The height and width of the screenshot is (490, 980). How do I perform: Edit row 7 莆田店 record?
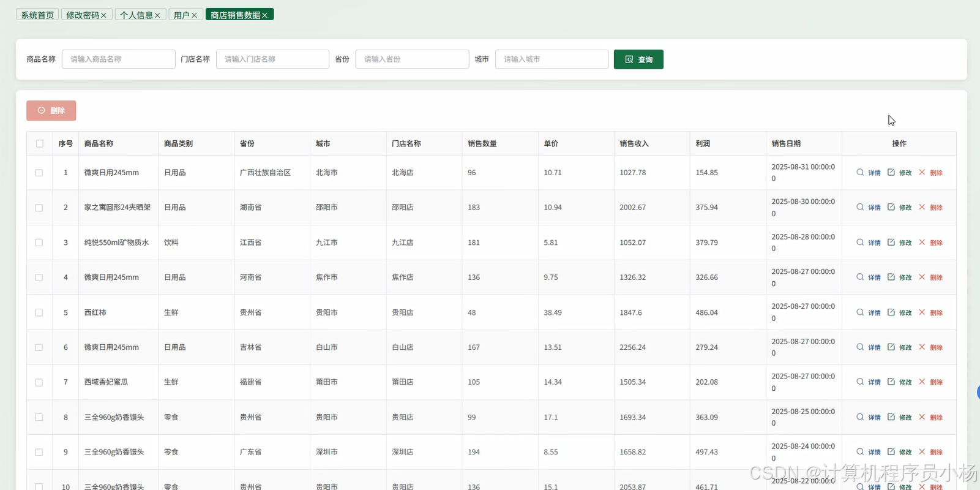tap(899, 382)
